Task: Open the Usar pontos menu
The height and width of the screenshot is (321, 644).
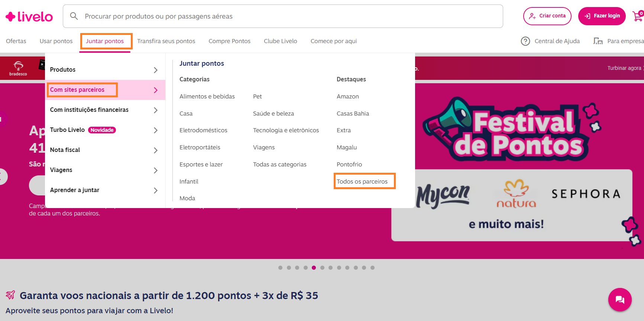Action: [x=56, y=41]
